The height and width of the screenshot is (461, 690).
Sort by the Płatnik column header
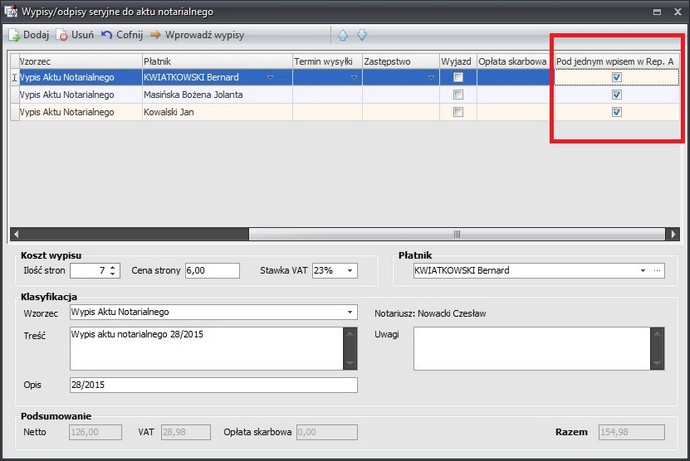click(x=215, y=61)
